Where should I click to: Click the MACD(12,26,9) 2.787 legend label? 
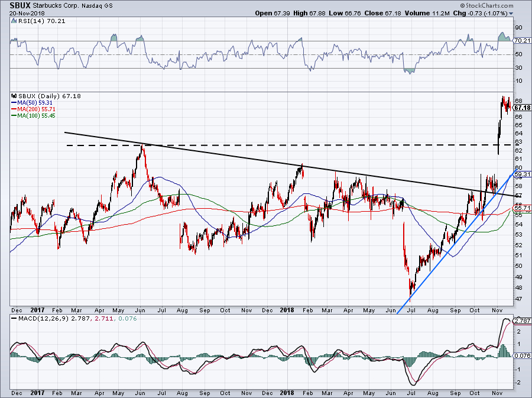(x=54, y=319)
